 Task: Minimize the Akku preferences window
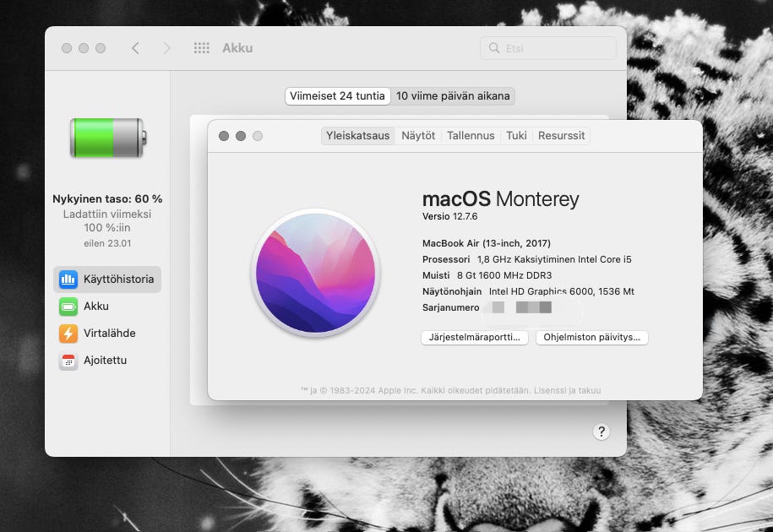[x=84, y=48]
